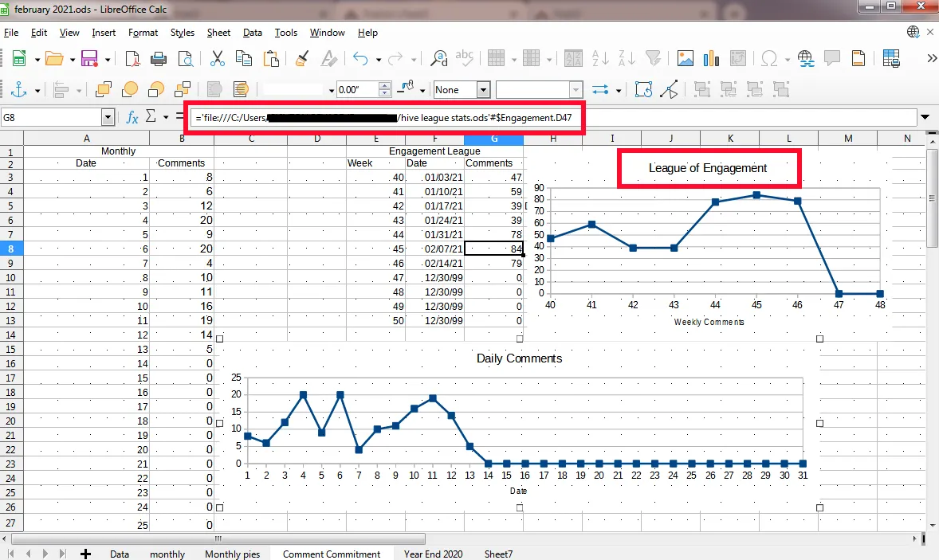
Task: Toggle Print Preview
Action: click(186, 58)
